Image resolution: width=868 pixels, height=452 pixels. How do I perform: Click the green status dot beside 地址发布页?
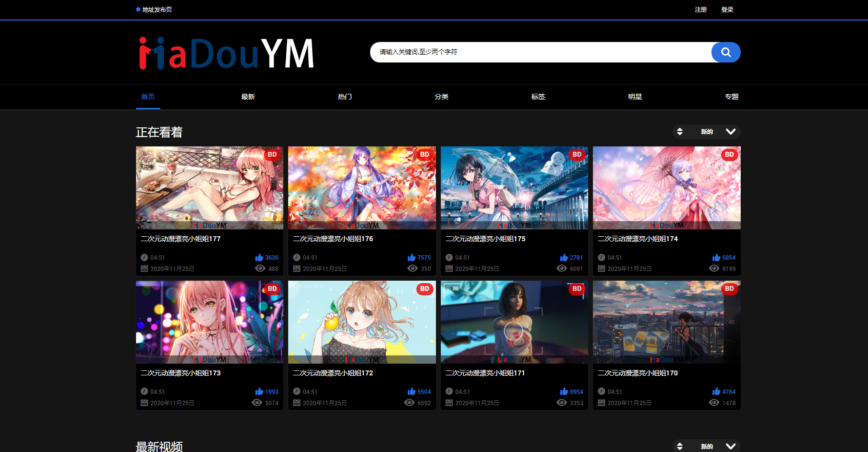click(x=138, y=9)
